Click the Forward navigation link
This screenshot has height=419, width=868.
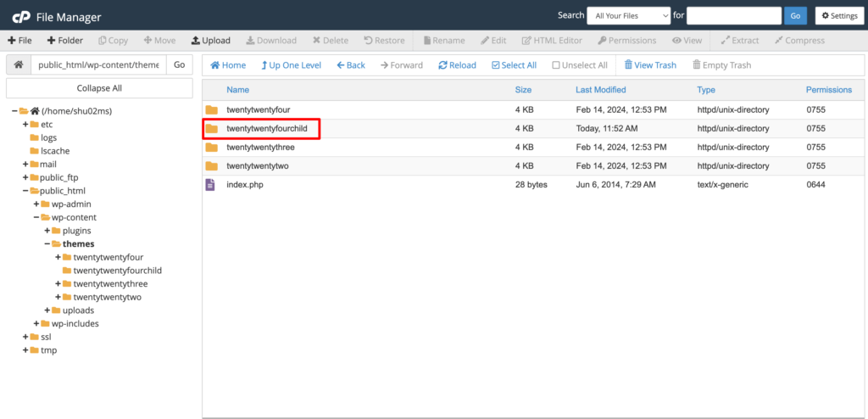[x=402, y=64]
